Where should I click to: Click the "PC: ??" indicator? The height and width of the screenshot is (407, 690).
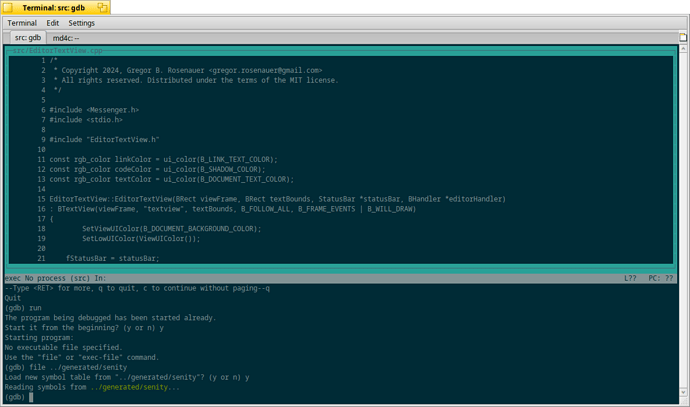(661, 278)
